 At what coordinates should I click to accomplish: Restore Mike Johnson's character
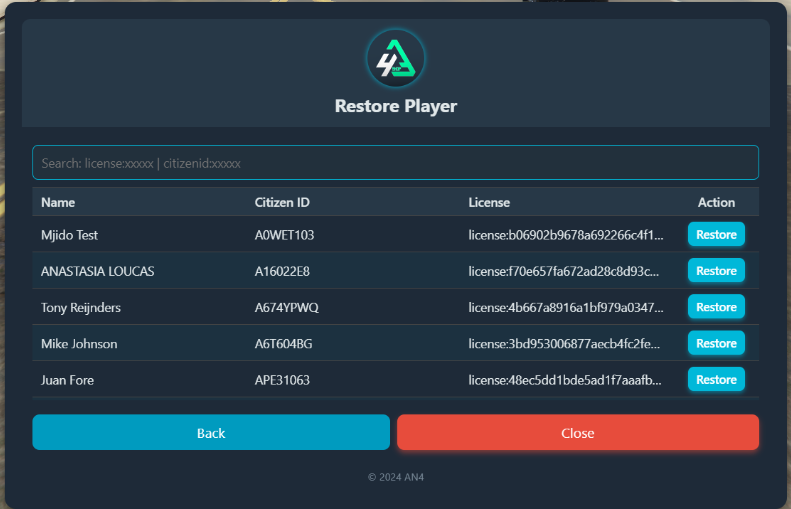(716, 344)
